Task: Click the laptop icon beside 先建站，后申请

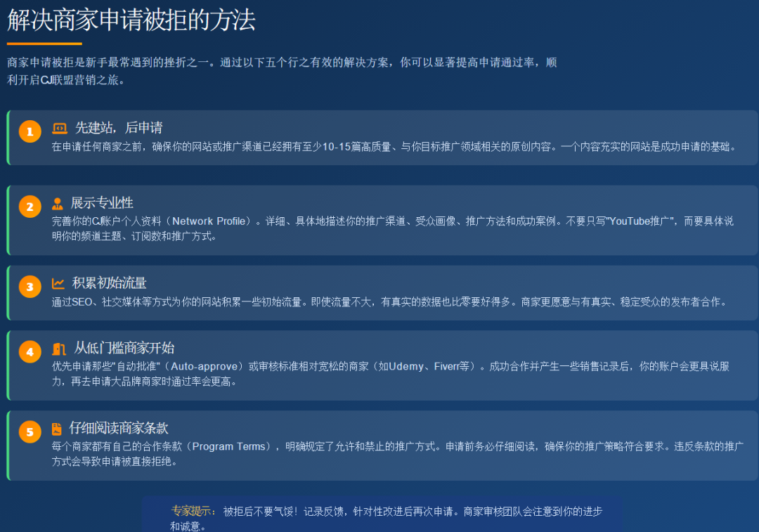Action: click(x=59, y=128)
